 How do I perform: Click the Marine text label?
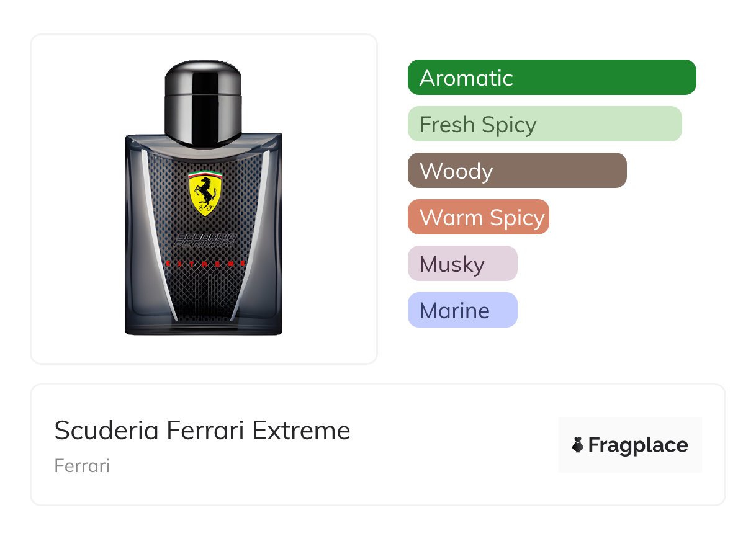(454, 310)
